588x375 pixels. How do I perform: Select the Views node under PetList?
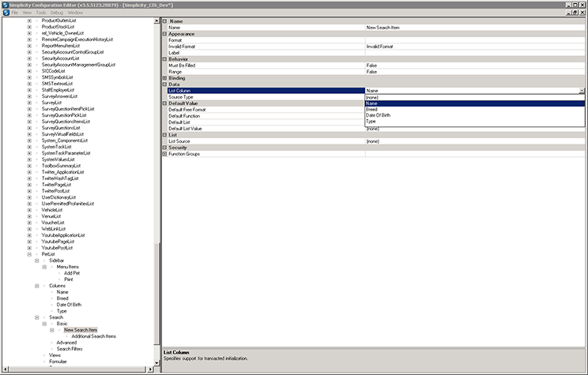[x=55, y=355]
